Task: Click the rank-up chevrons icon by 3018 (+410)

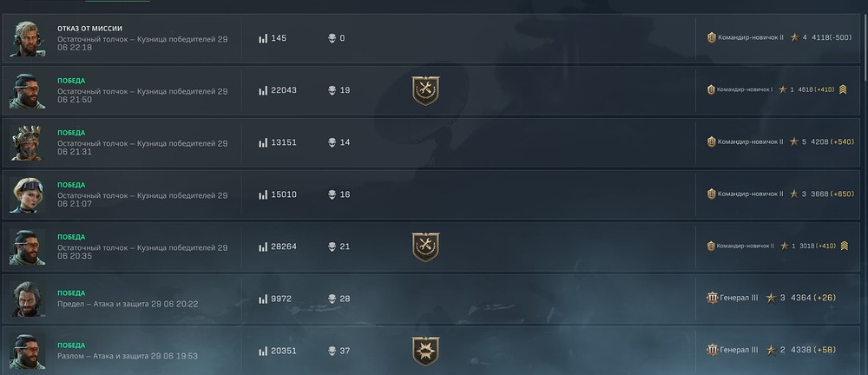Action: (x=844, y=246)
